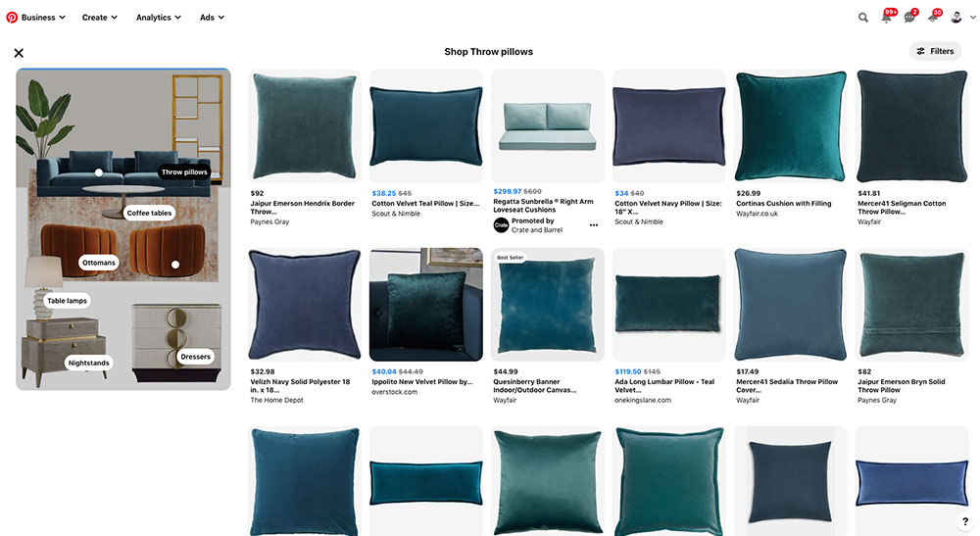The height and width of the screenshot is (536, 980).
Task: Click the Pinterest logo icon
Action: tap(12, 18)
